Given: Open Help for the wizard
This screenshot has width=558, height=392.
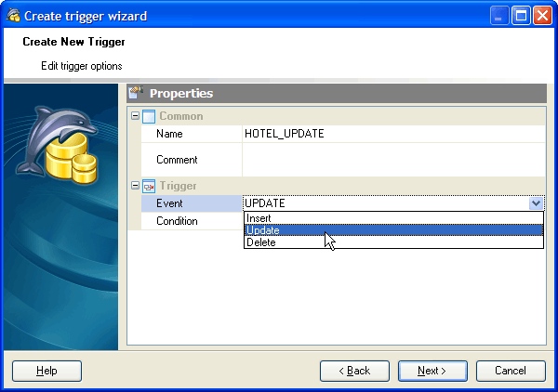Looking at the screenshot, I should 46,371.
